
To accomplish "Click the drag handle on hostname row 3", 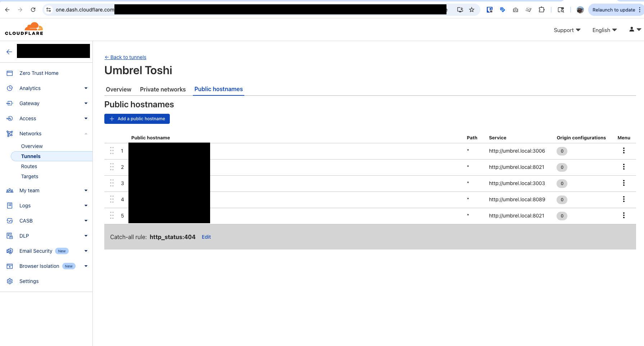I will tap(112, 183).
